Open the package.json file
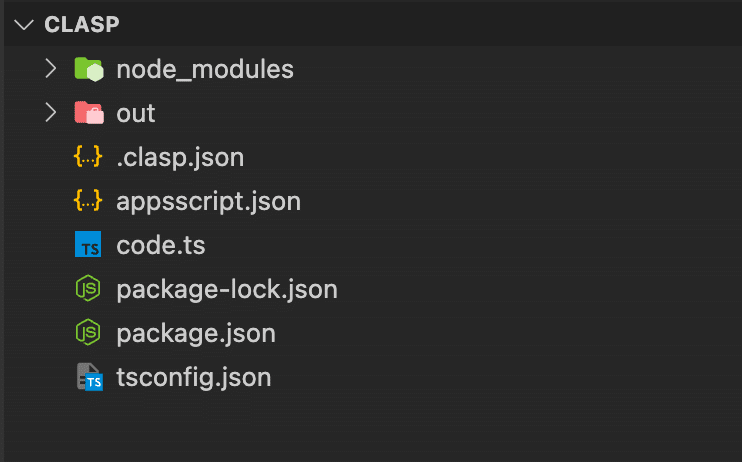The height and width of the screenshot is (462, 742). [196, 334]
